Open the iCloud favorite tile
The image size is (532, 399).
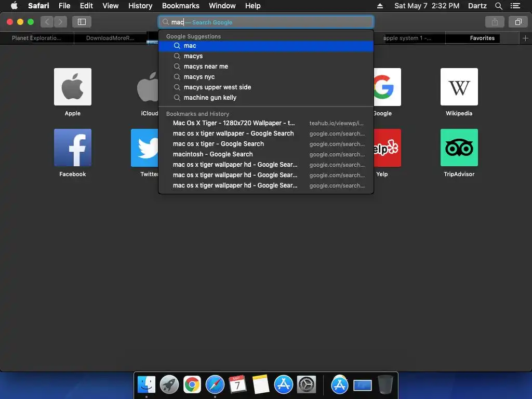(x=148, y=87)
